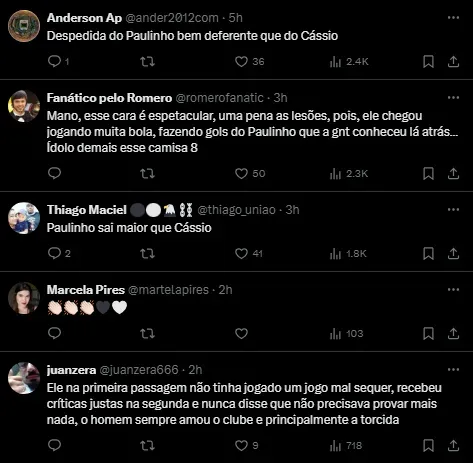This screenshot has width=473, height=463.
Task: Like Anderson Ap's tweet about Paulinho
Action: click(241, 62)
